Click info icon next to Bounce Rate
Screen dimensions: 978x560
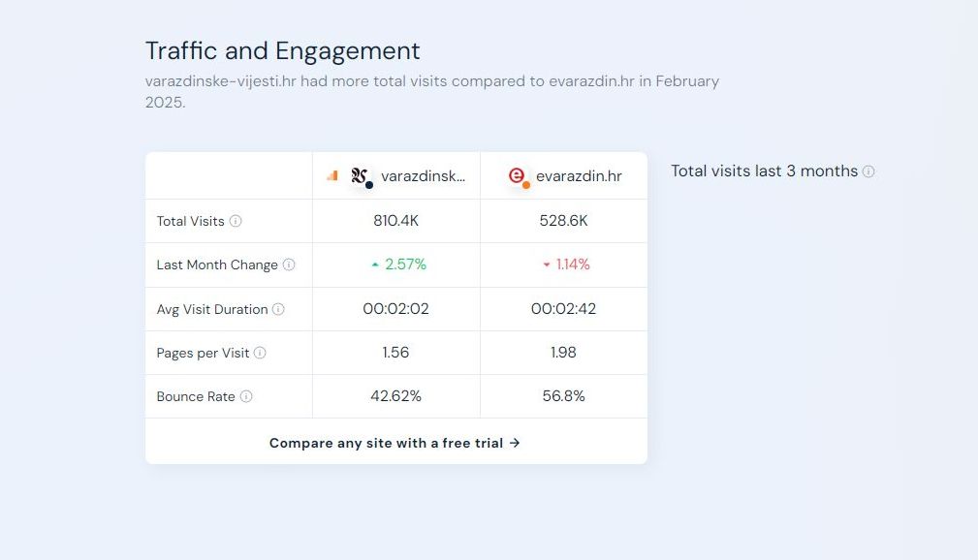coord(246,396)
